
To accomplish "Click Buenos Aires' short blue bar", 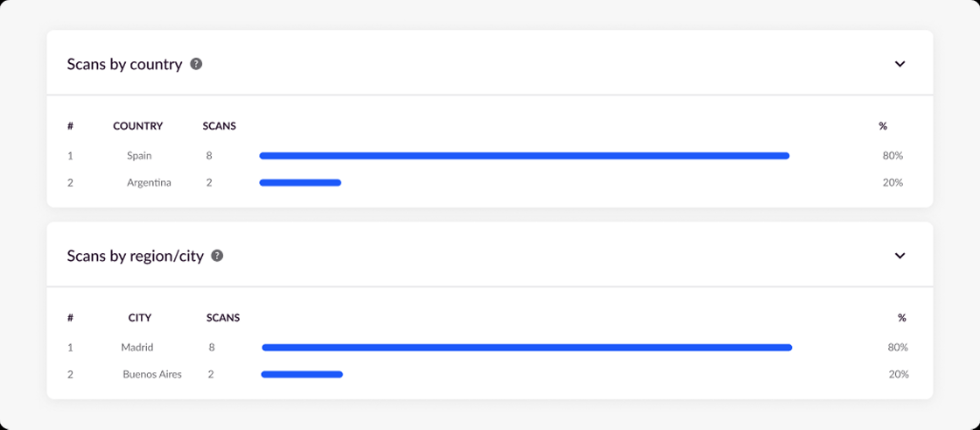I will click(302, 374).
